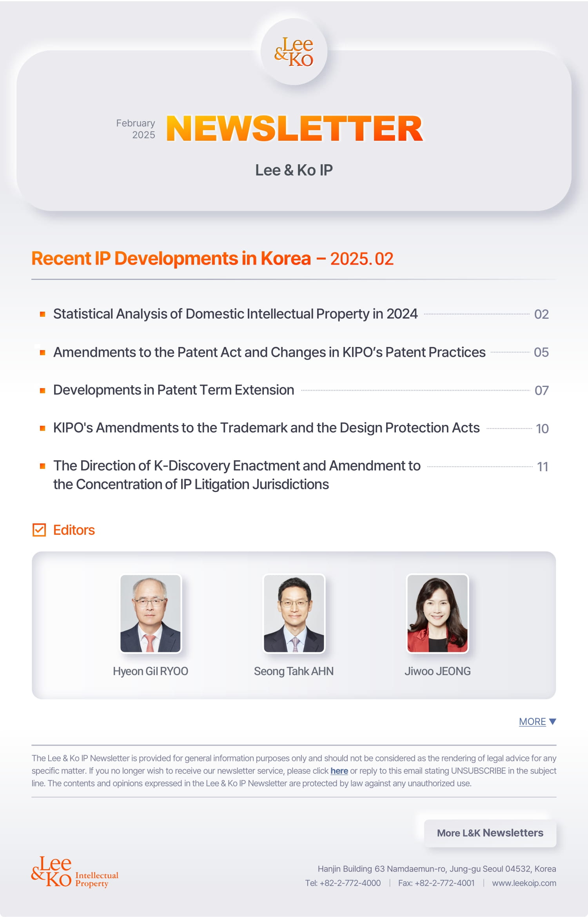Click orange bullet beside K-Discovery item
This screenshot has width=588, height=917.
click(x=42, y=466)
